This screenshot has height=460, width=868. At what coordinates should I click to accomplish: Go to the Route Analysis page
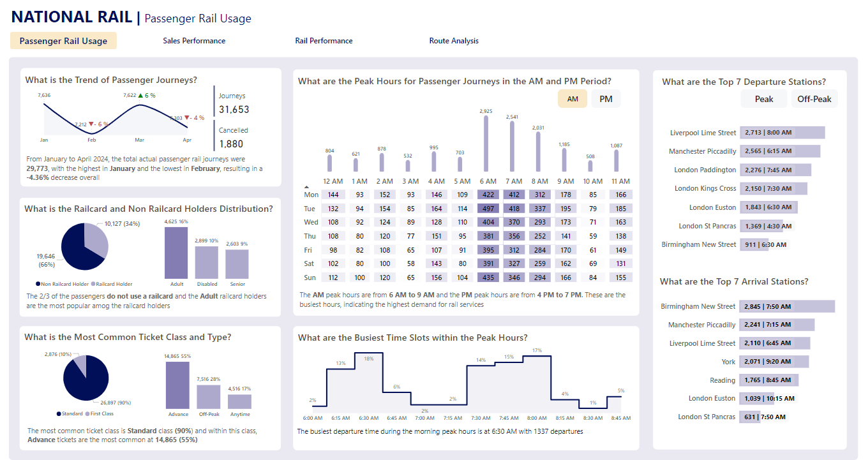pos(454,41)
